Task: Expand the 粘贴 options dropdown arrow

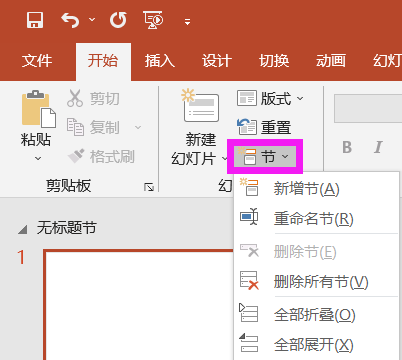Action: [x=38, y=158]
